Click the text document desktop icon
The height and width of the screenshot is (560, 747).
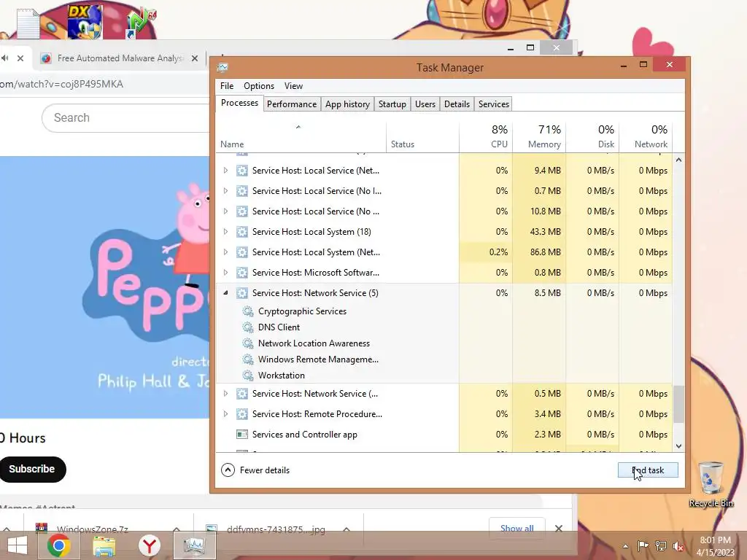tap(28, 23)
